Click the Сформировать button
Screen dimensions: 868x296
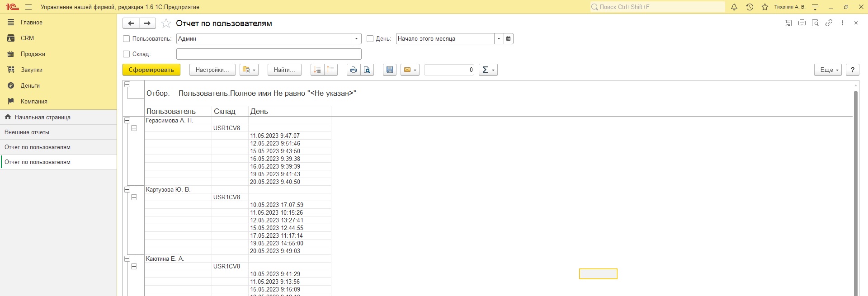[151, 70]
